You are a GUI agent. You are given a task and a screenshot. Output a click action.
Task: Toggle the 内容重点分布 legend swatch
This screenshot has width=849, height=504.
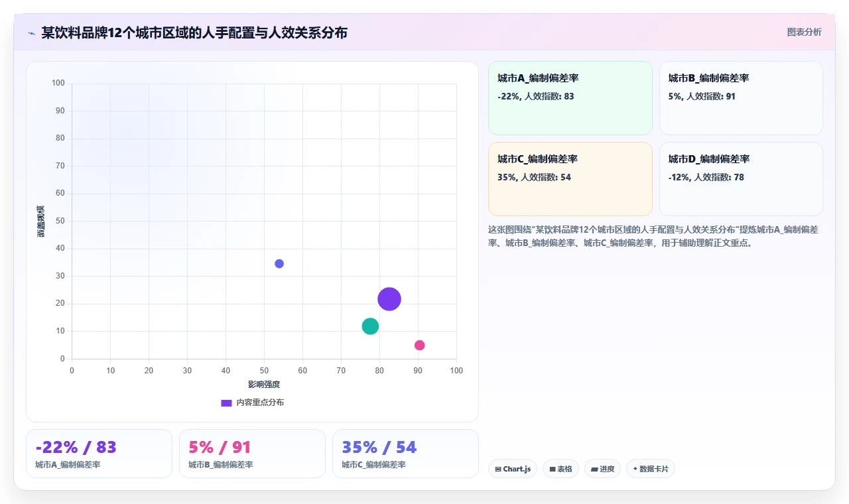click(x=226, y=403)
